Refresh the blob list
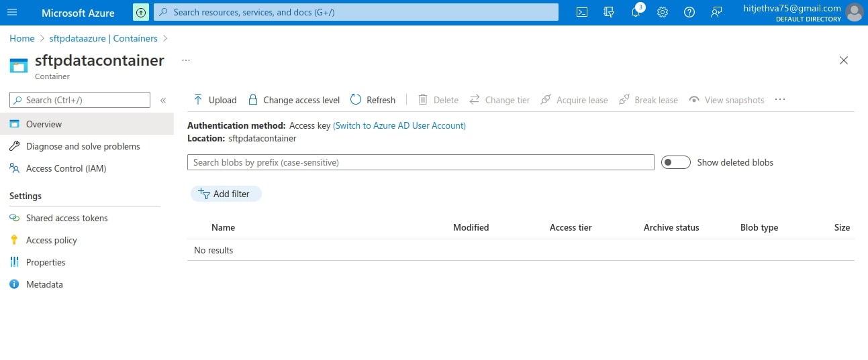Viewport: 868px width, 360px height. click(373, 100)
